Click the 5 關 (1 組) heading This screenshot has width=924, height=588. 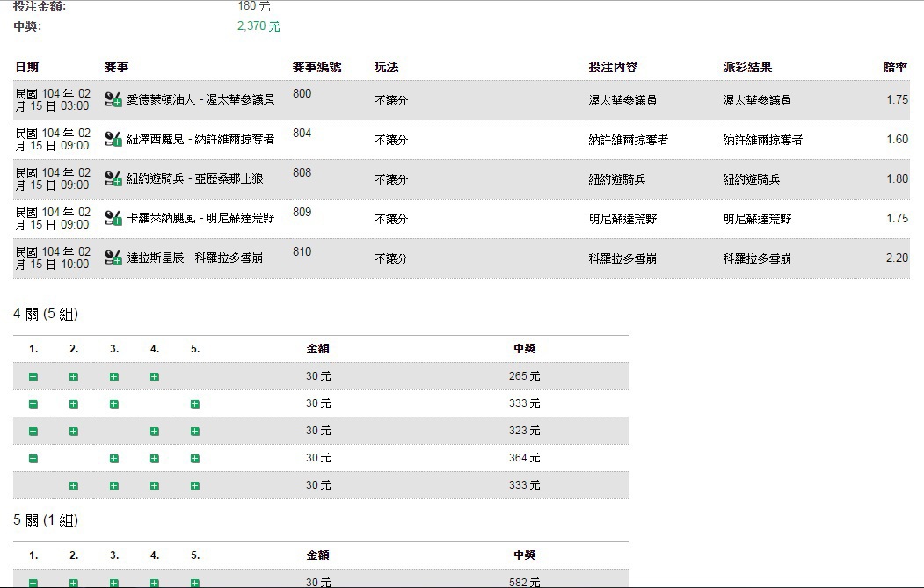tap(46, 520)
